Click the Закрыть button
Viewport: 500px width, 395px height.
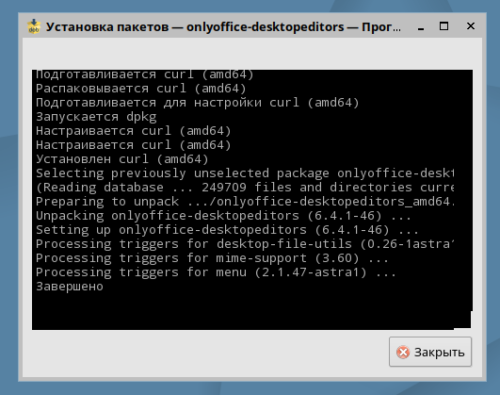(x=430, y=352)
